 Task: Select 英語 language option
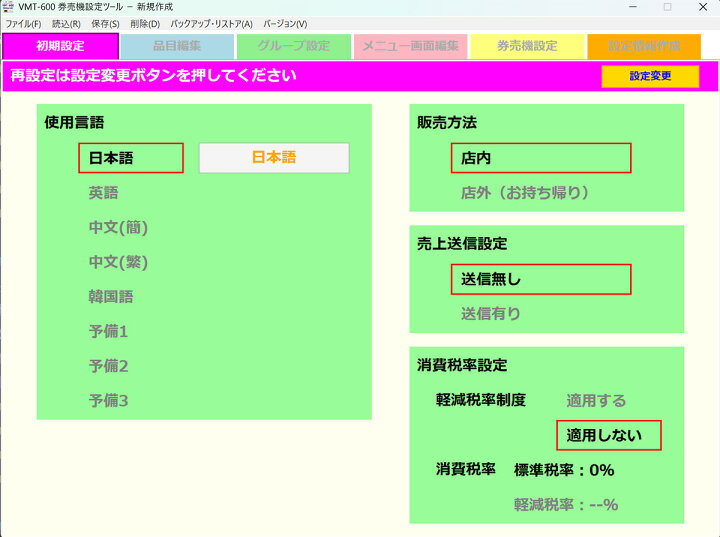click(x=103, y=192)
